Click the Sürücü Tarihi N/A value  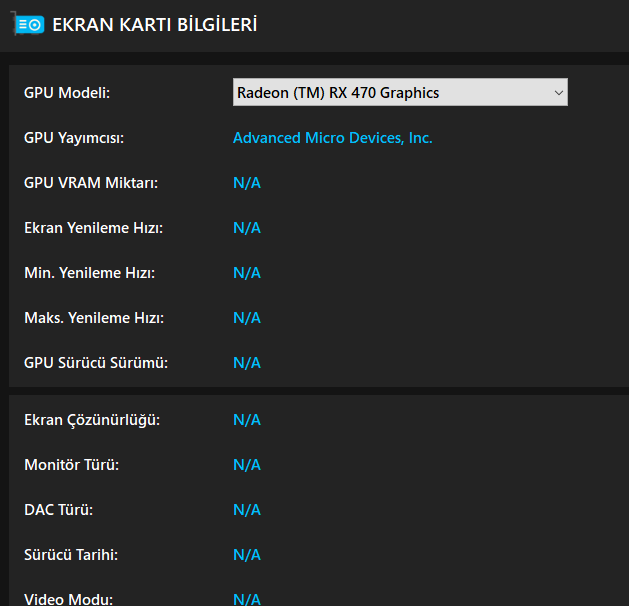coord(247,555)
